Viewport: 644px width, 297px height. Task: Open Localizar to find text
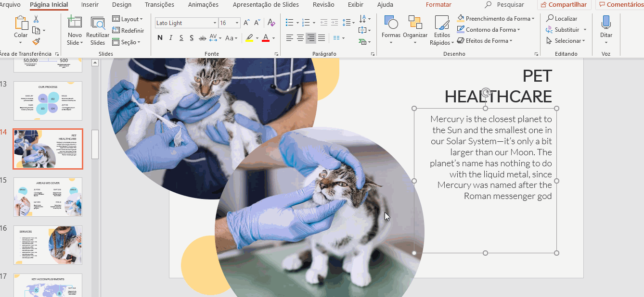click(562, 19)
